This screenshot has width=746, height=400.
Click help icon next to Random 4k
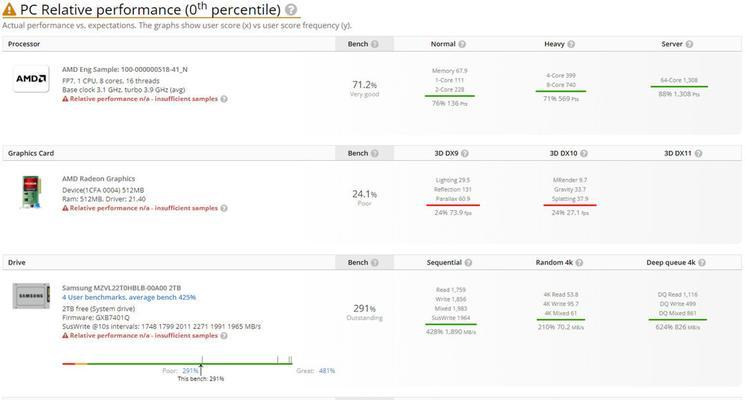(579, 263)
